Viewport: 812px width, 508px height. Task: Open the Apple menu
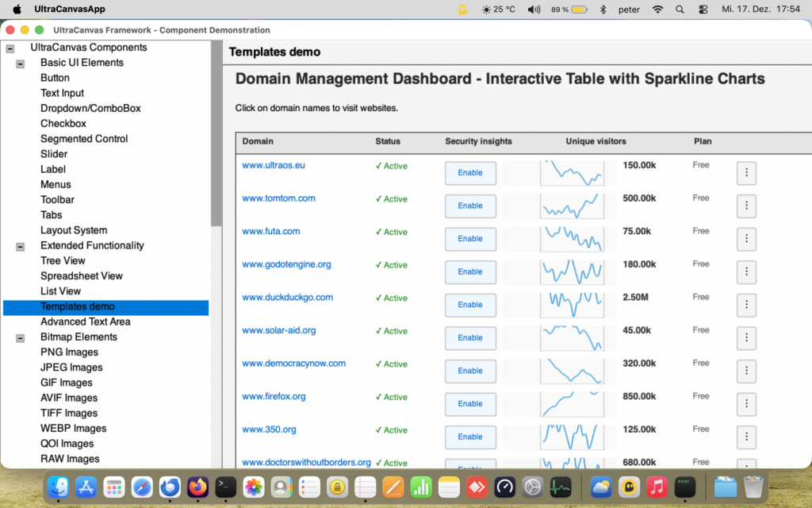click(x=16, y=10)
